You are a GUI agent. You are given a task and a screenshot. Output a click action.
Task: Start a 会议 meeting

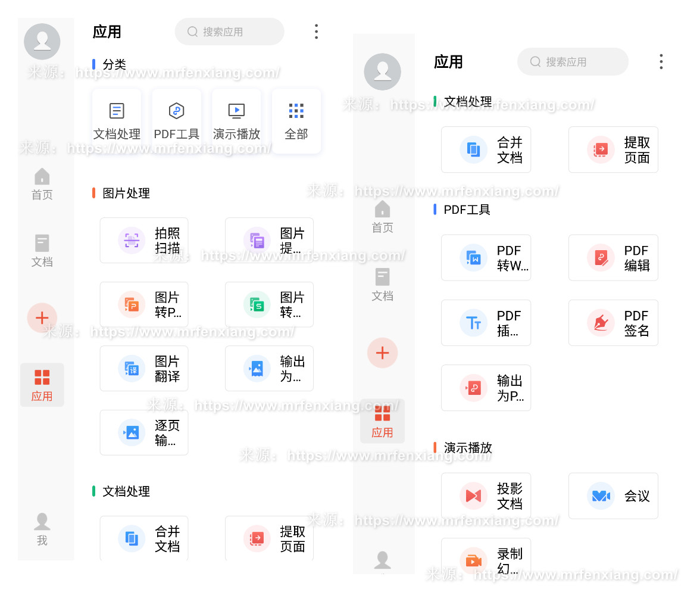(x=613, y=496)
